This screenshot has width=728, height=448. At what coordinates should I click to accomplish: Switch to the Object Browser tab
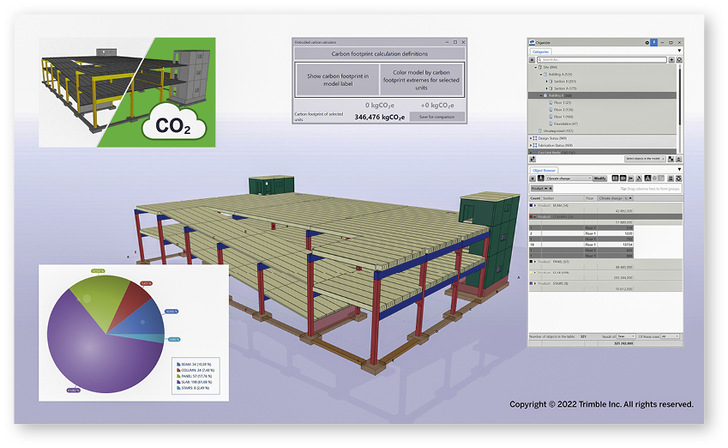(x=546, y=168)
